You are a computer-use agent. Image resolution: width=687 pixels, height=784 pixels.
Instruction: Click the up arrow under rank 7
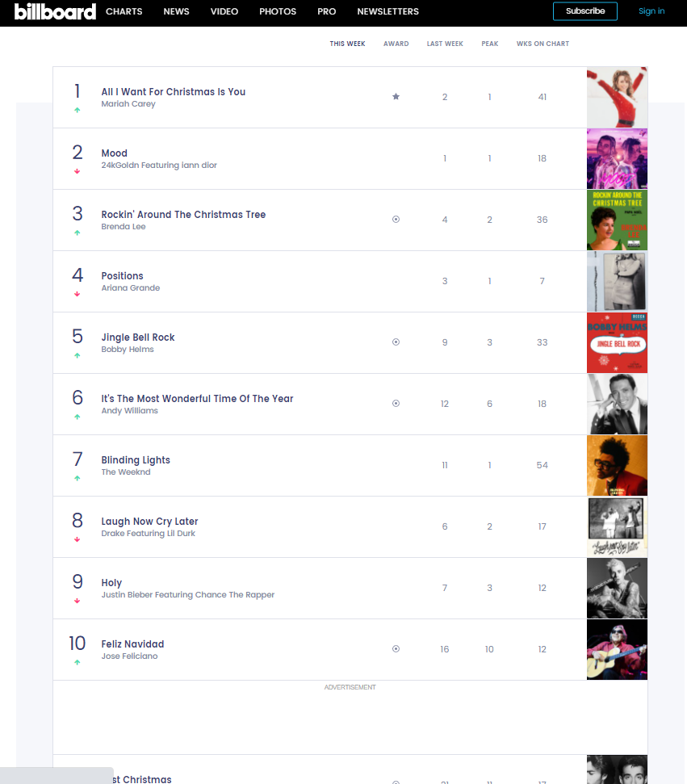(x=77, y=478)
